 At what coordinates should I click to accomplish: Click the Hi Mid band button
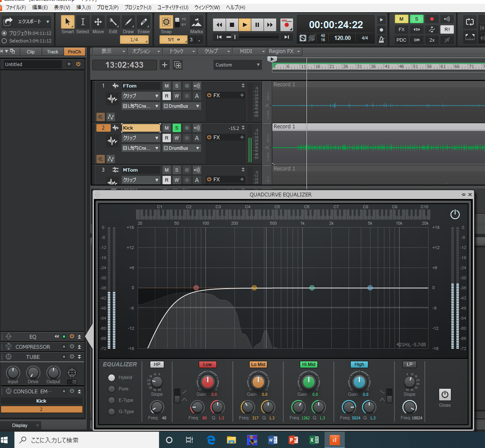(x=309, y=364)
